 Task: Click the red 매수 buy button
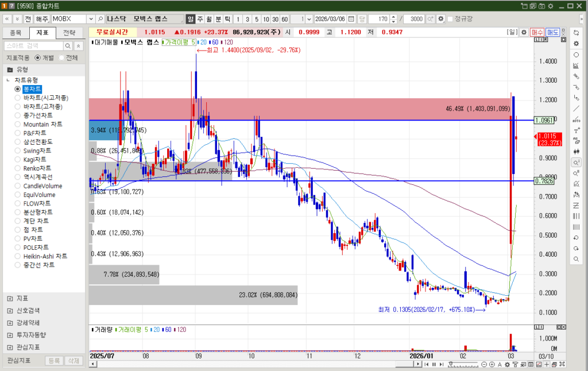click(x=537, y=32)
